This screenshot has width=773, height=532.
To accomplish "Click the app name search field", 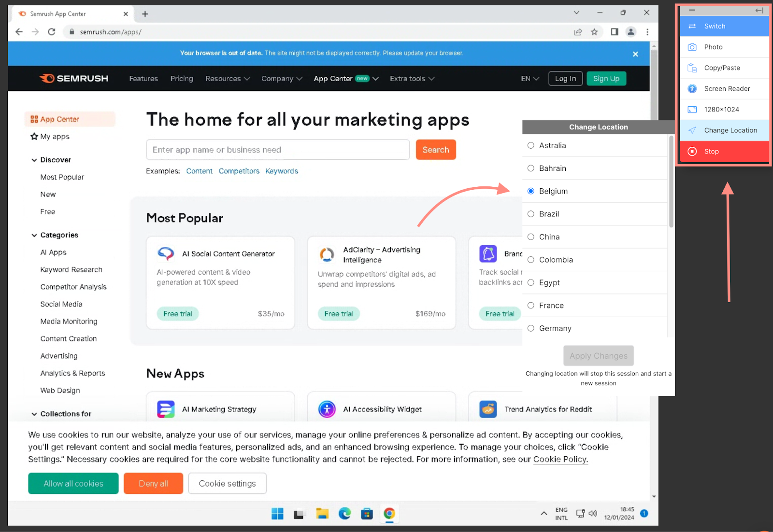I will [x=278, y=150].
